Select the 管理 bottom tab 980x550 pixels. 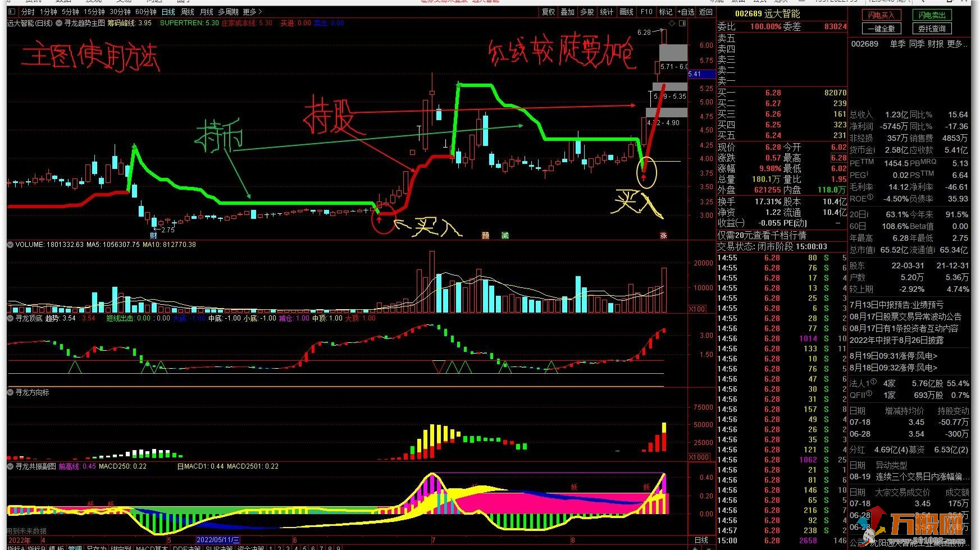pos(75,548)
